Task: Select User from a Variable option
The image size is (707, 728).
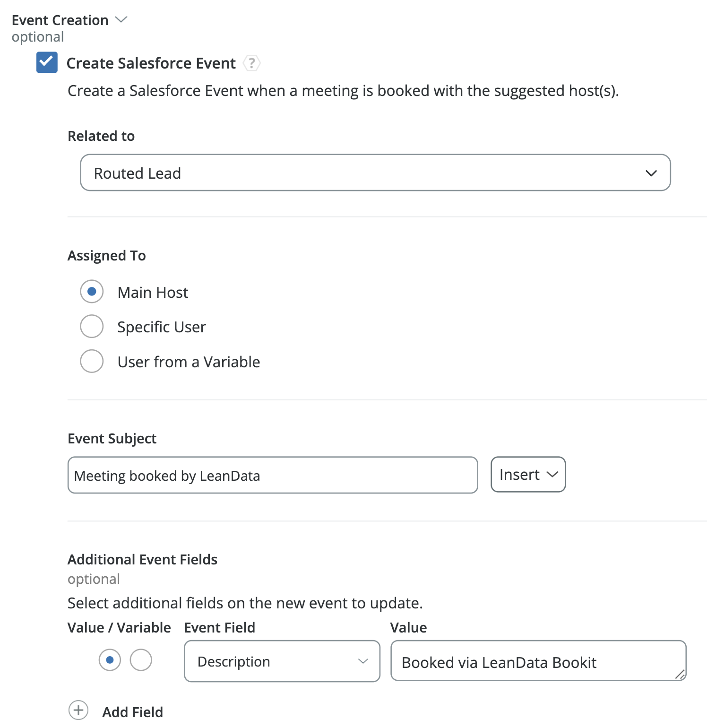Action: click(x=92, y=362)
